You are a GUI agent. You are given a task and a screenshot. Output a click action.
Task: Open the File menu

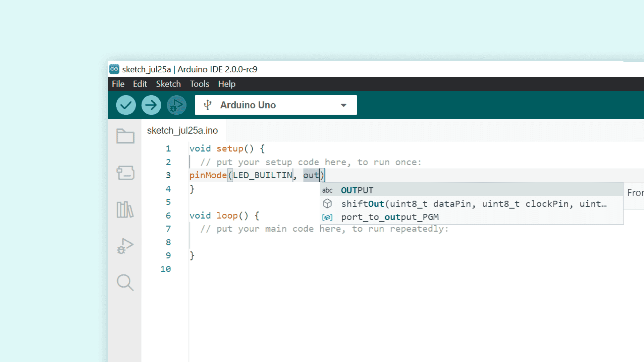click(x=118, y=84)
